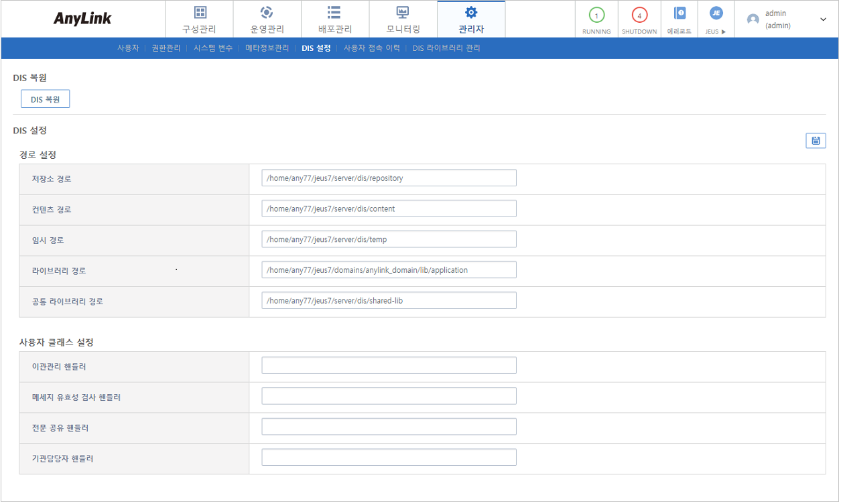The image size is (841, 504).
Task: Open the 배포관리 deployment menu
Action: (334, 19)
